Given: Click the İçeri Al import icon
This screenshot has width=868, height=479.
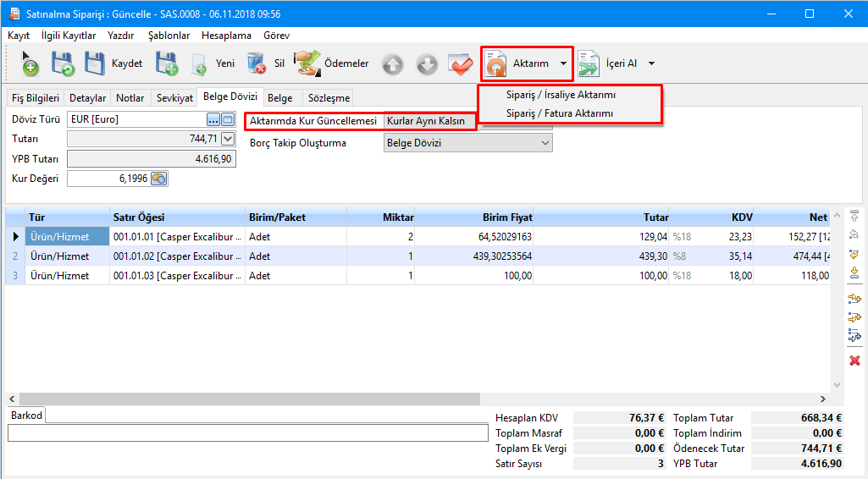Looking at the screenshot, I should click(589, 63).
